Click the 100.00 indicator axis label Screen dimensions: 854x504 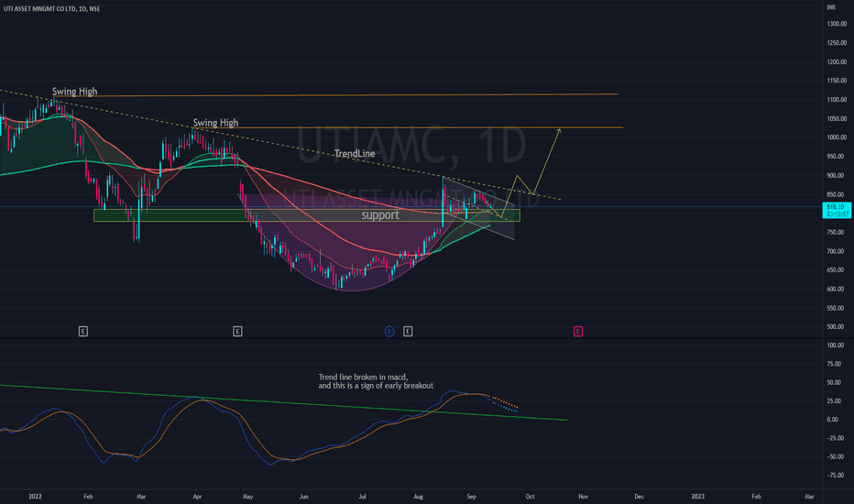point(836,345)
